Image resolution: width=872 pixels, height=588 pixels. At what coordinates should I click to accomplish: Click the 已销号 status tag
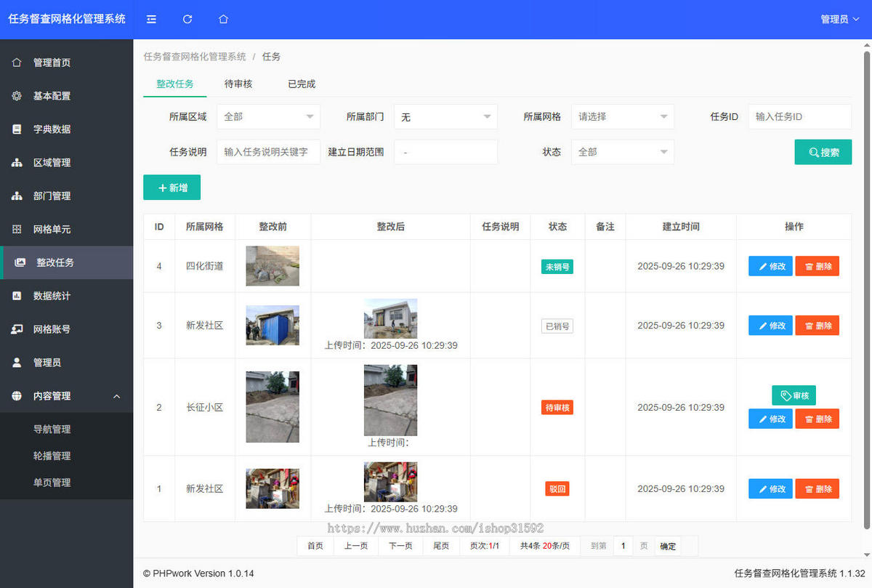557,326
